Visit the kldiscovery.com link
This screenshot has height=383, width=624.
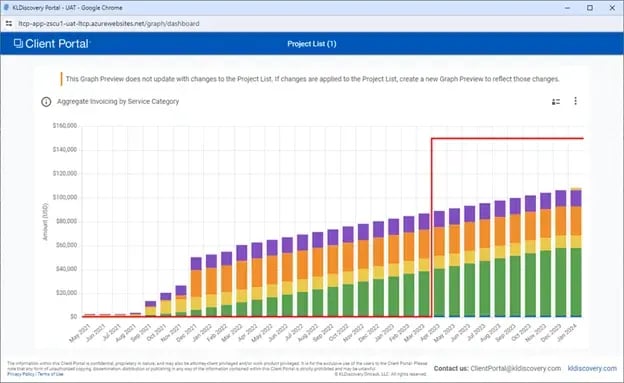point(592,368)
